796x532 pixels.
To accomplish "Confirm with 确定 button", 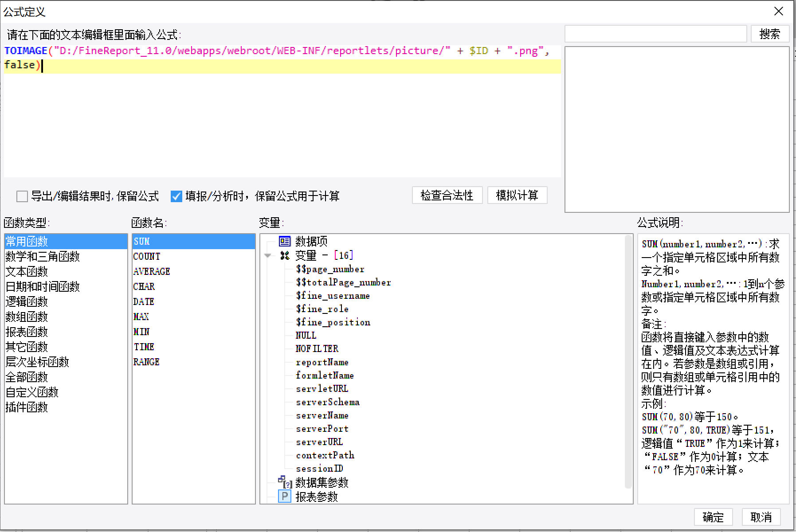I will pos(713,517).
